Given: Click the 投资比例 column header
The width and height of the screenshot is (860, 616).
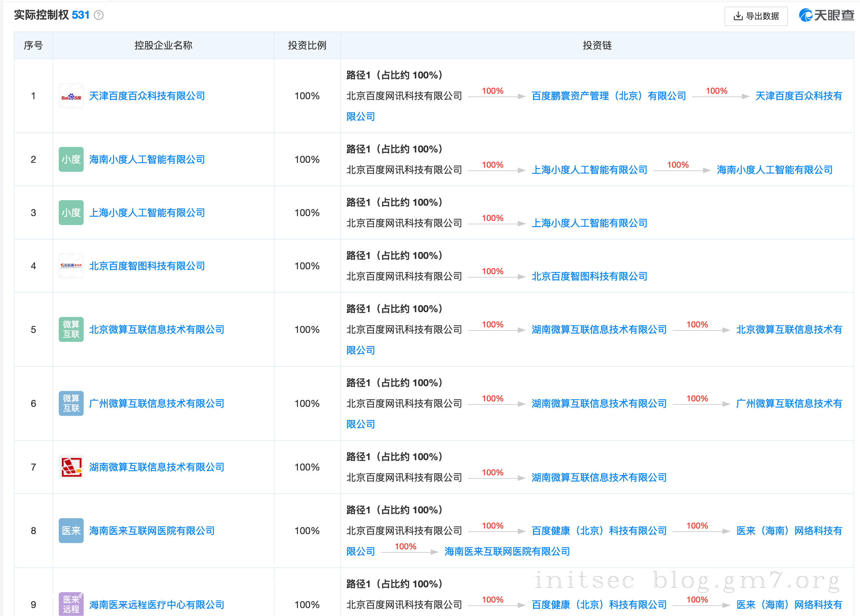Looking at the screenshot, I should click(x=307, y=46).
